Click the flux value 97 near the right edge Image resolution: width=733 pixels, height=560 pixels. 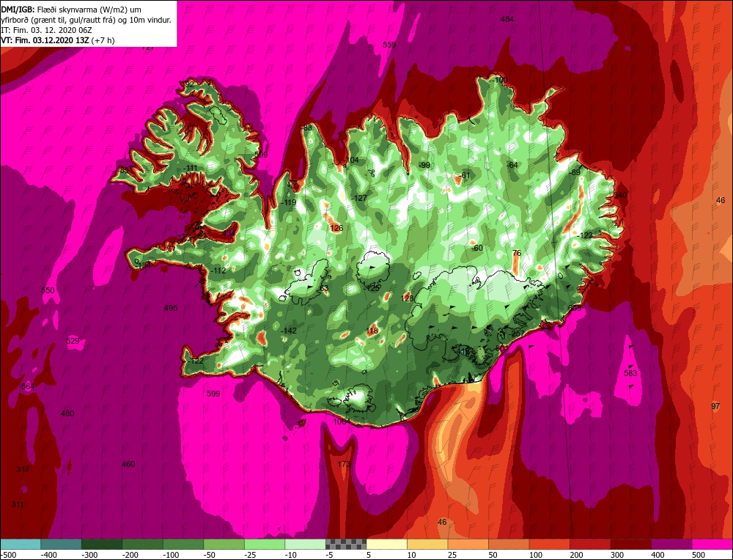tap(715, 406)
